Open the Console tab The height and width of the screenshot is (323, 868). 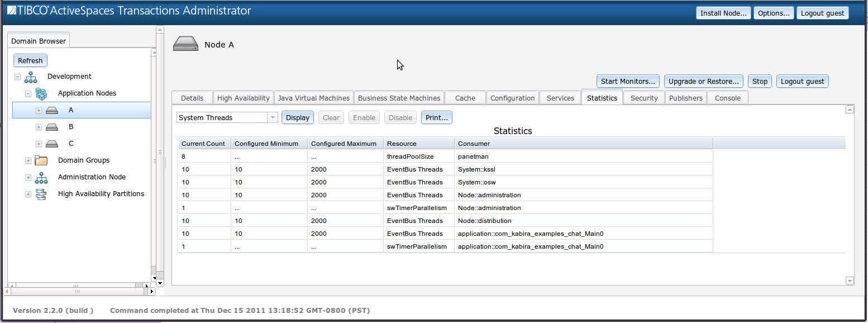pos(727,97)
